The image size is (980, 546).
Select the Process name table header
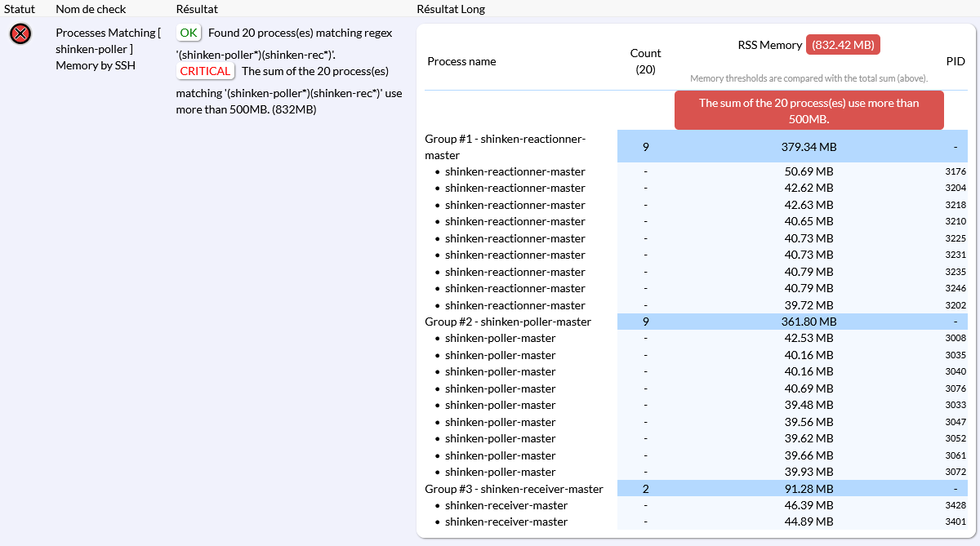point(461,61)
